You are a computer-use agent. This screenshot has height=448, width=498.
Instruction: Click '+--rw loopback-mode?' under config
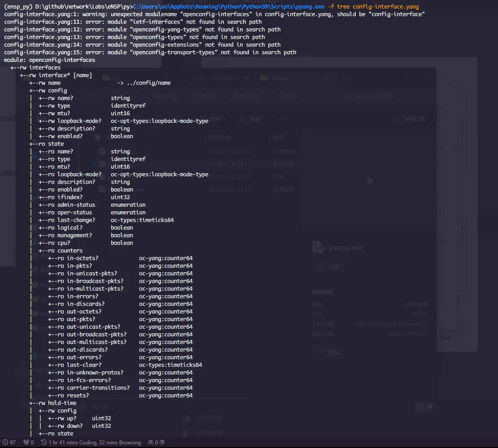[x=70, y=121]
